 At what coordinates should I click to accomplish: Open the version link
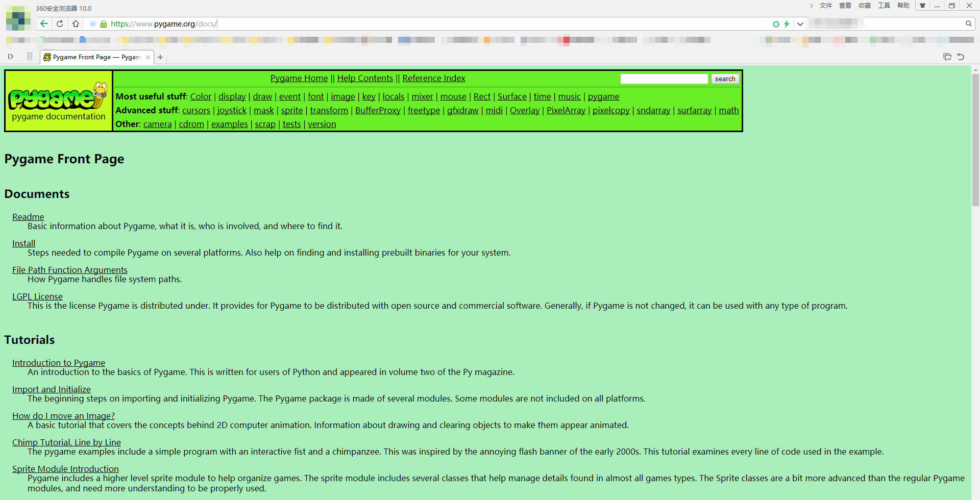(322, 124)
